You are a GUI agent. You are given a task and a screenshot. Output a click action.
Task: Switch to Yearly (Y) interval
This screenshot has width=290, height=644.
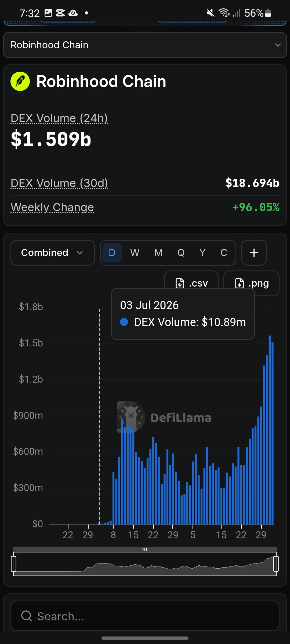202,253
